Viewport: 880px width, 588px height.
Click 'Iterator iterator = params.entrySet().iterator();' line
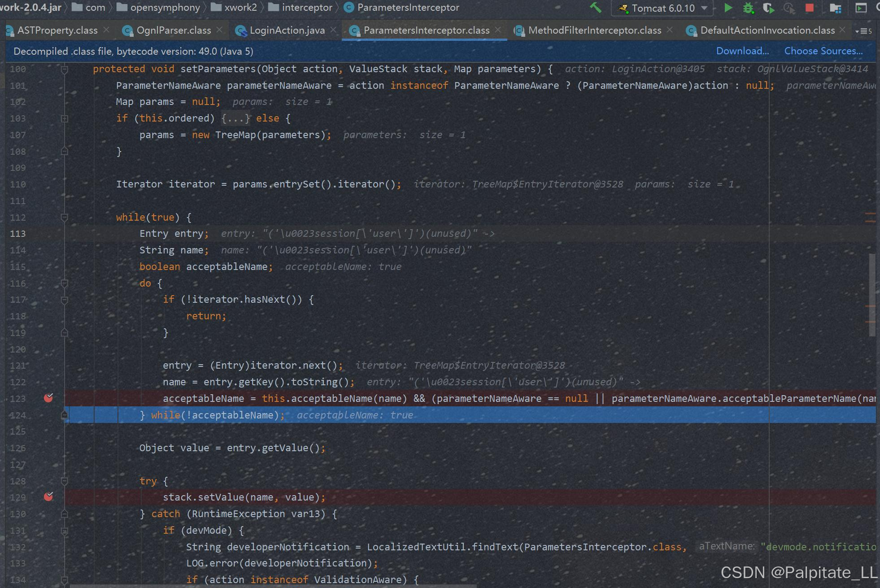coord(259,184)
